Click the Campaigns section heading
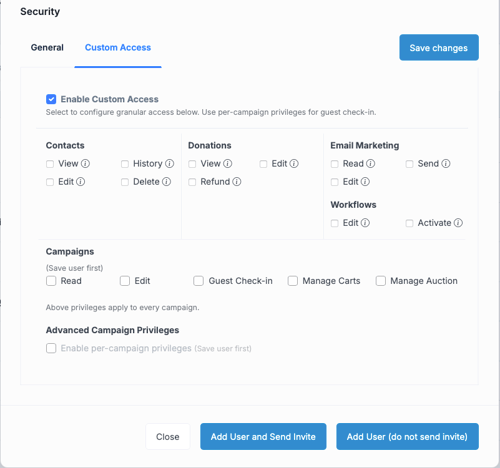 (x=70, y=252)
